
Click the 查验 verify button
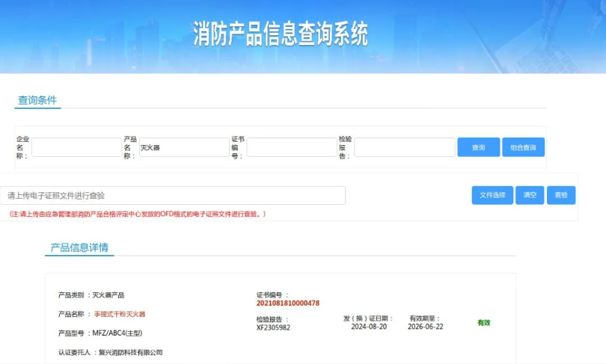pos(560,195)
